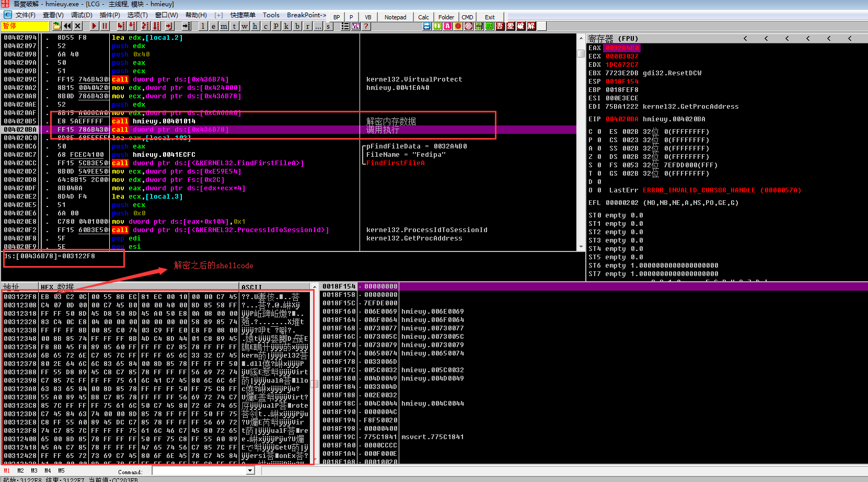
Task: Click the 地址 column header in dump
Action: 20,287
